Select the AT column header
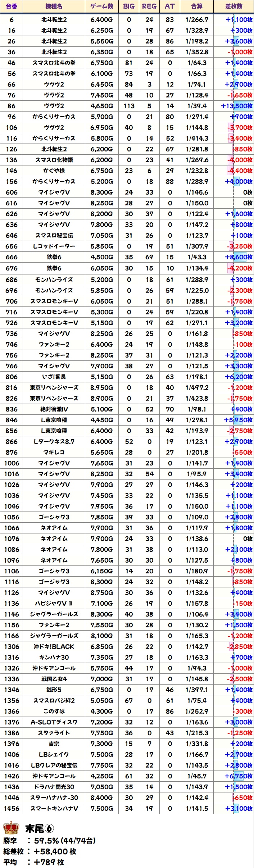Screen dimensions: 254x868 pos(170,6)
